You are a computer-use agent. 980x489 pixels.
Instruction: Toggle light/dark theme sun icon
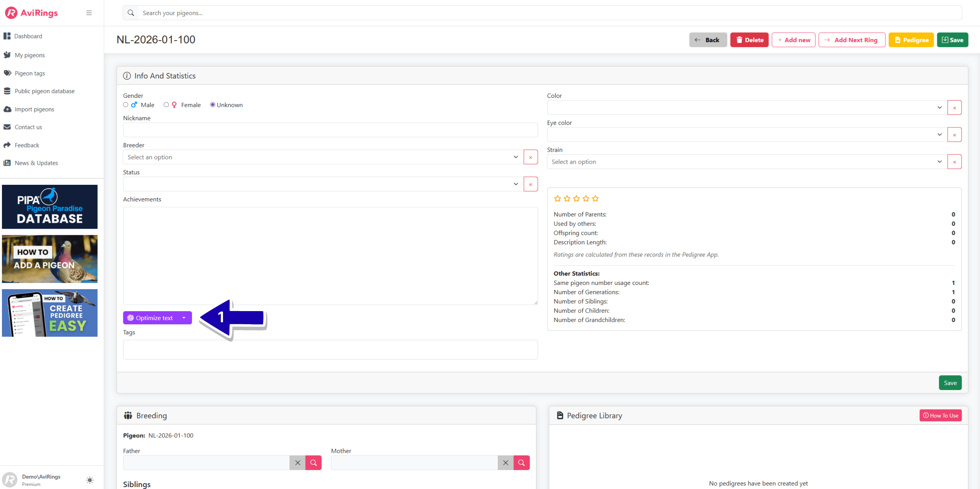(x=90, y=480)
